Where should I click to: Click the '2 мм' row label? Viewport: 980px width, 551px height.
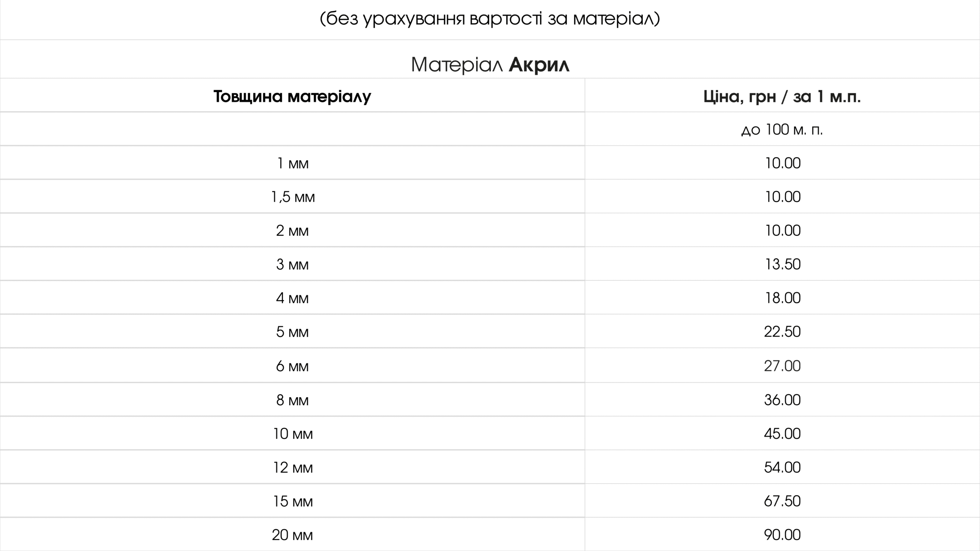point(292,231)
